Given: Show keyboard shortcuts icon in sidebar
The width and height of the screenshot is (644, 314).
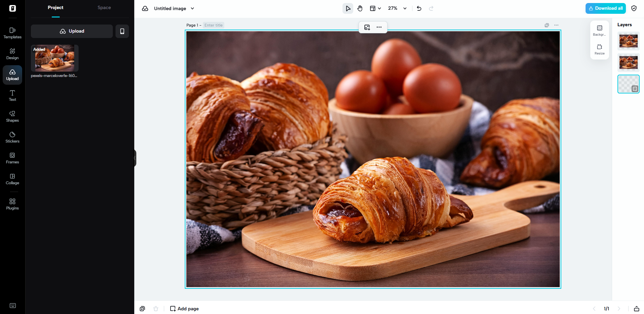Looking at the screenshot, I should pos(13,306).
